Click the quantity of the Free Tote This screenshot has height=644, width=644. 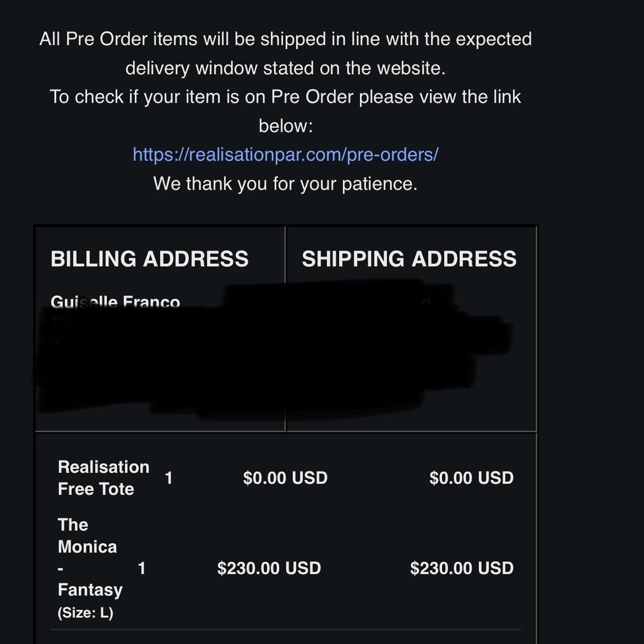(169, 478)
